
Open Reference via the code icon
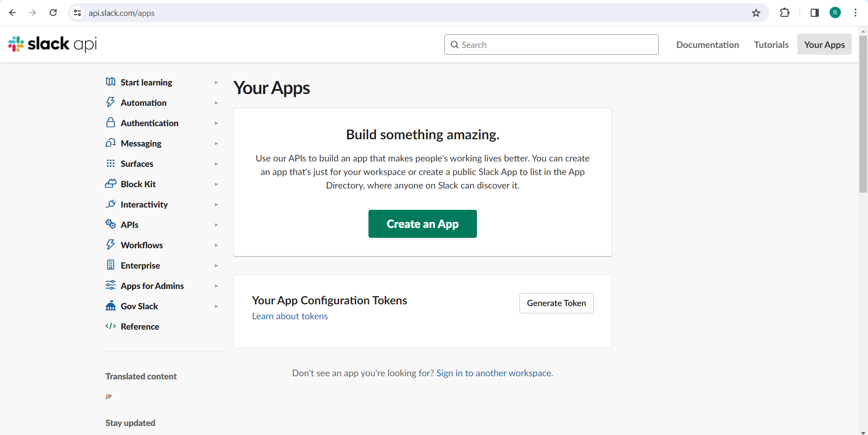coord(111,326)
